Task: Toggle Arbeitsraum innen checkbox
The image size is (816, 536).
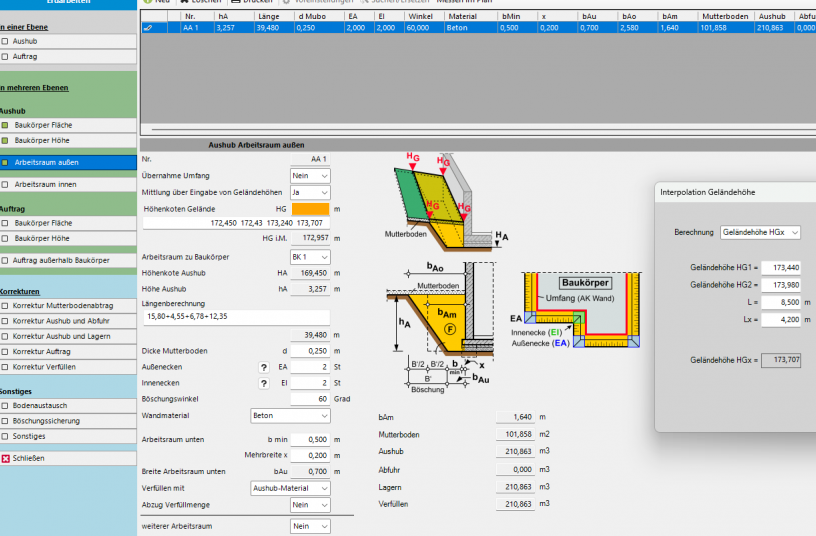Action: coord(5,184)
